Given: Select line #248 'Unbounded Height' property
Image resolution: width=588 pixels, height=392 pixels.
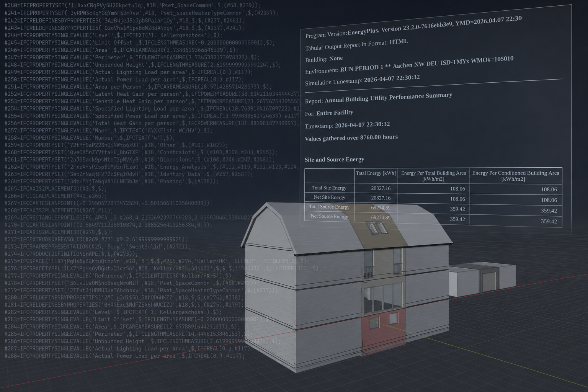Looking at the screenshot, I should click(143, 65).
